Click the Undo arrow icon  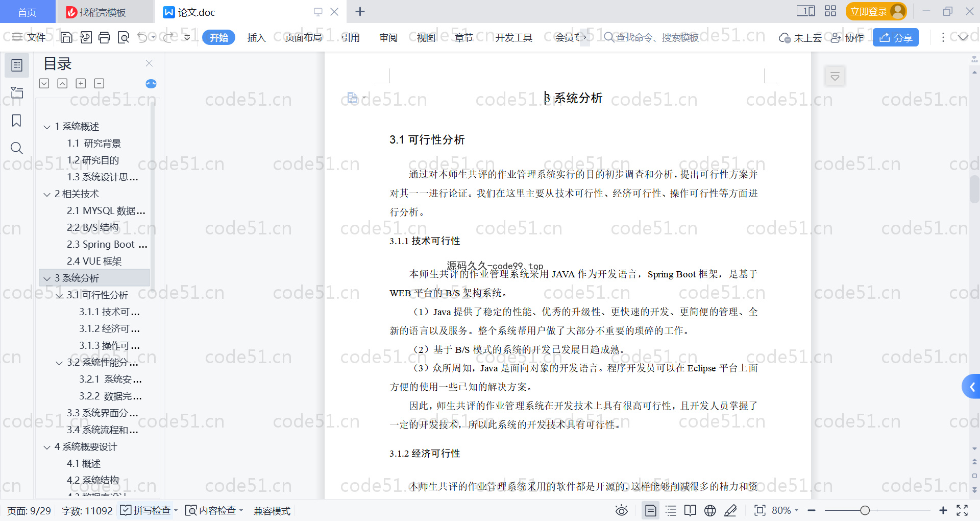coord(142,37)
